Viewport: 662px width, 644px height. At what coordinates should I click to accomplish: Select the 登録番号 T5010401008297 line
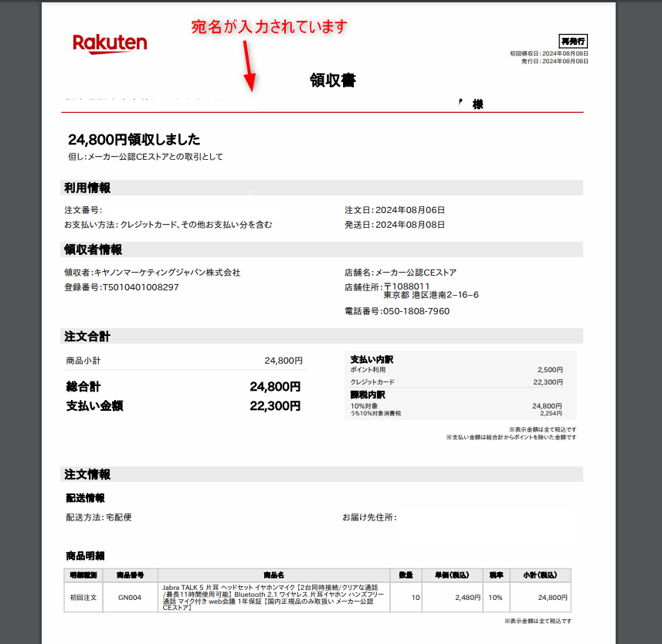pyautogui.click(x=121, y=287)
